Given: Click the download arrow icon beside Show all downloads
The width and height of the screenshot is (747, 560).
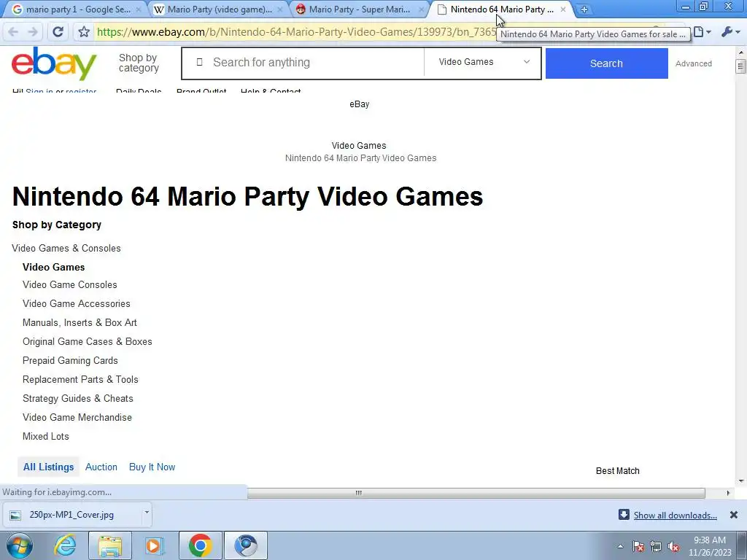Looking at the screenshot, I should point(624,514).
